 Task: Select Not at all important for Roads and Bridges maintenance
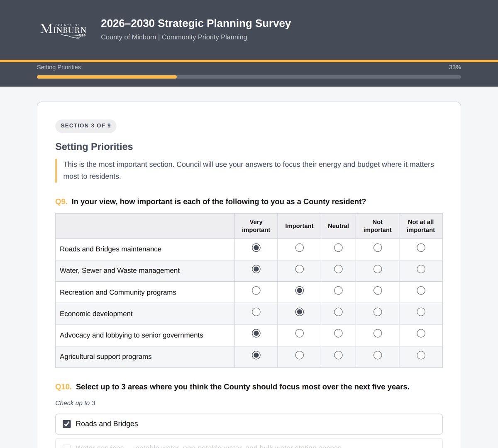coord(421,248)
